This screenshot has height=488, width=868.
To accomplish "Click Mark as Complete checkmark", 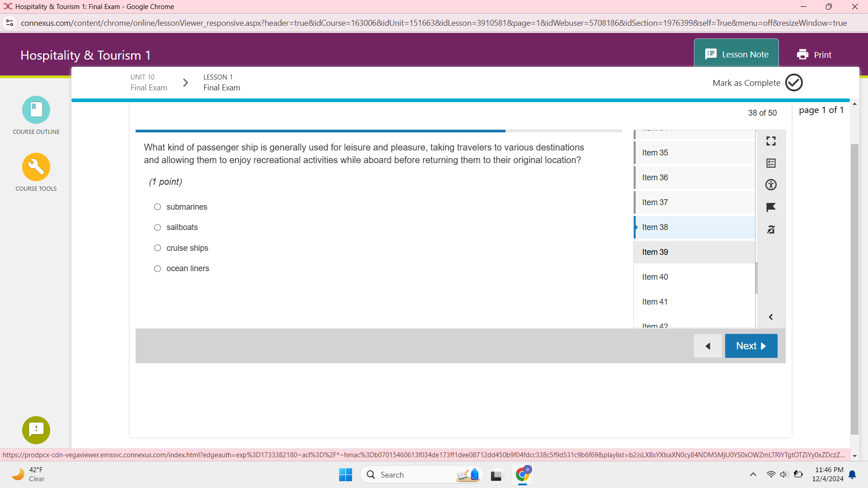I will click(x=794, y=83).
